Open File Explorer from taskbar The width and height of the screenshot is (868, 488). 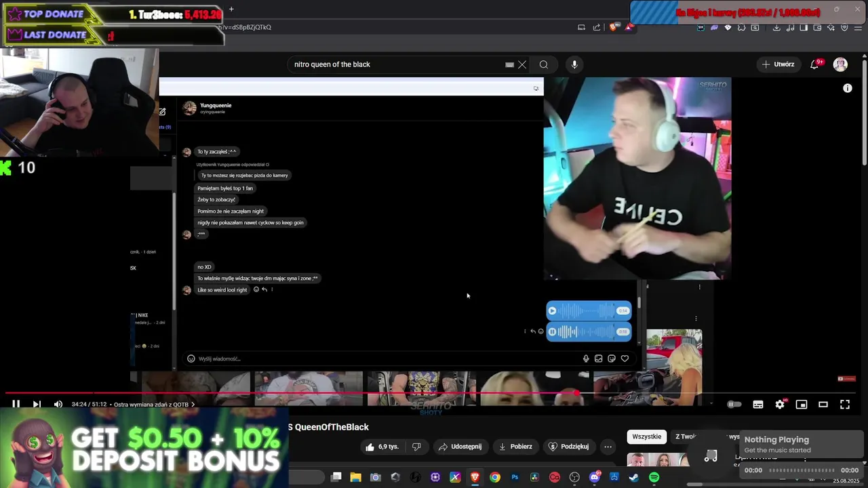click(355, 478)
